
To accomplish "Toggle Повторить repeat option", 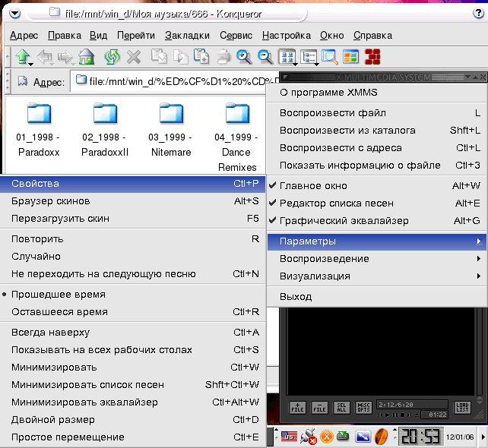I will [x=132, y=238].
